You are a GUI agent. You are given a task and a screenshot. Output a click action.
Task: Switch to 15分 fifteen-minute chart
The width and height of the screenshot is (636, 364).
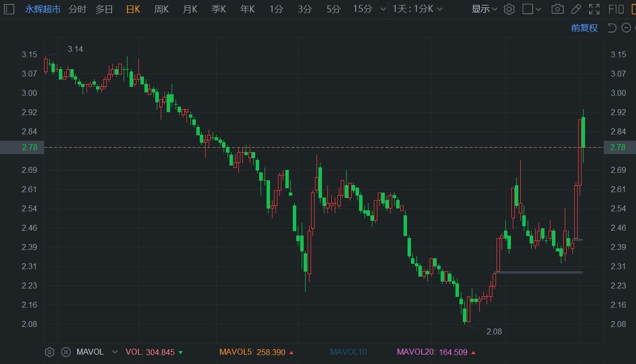coord(363,9)
